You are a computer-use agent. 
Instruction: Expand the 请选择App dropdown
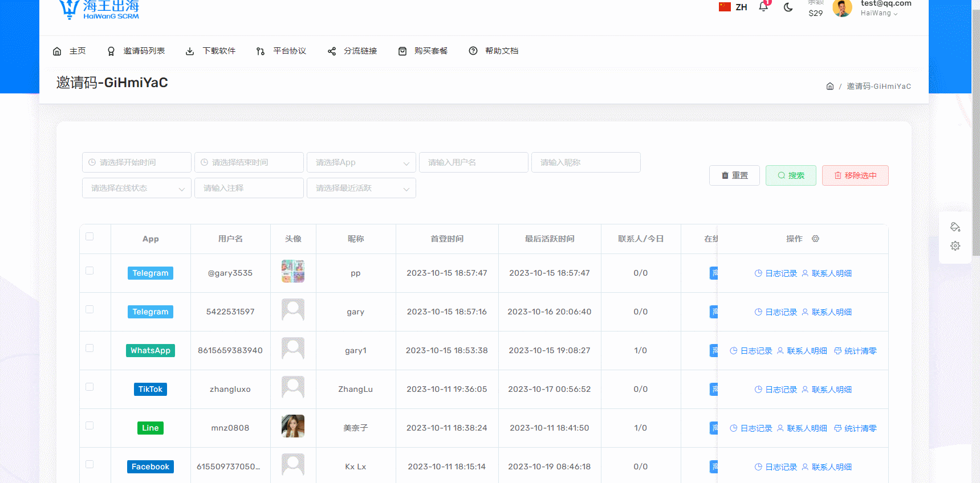point(361,162)
